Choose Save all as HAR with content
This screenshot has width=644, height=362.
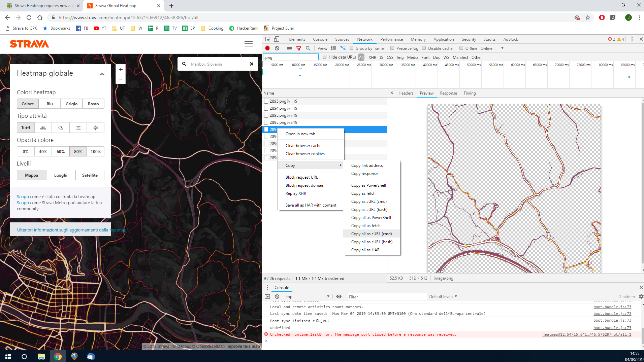click(311, 205)
